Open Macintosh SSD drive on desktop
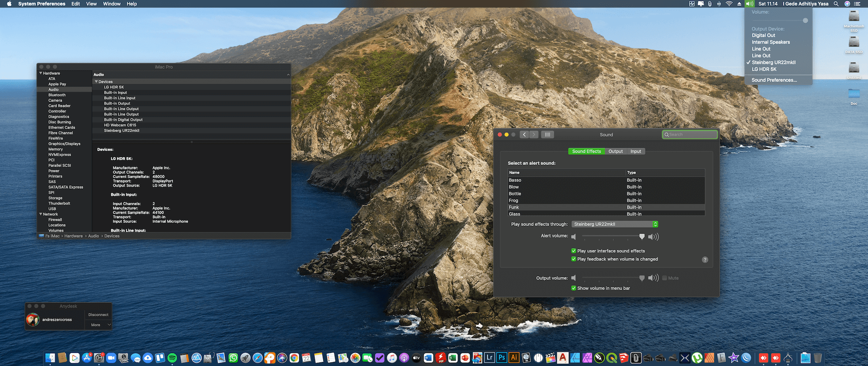This screenshot has width=868, height=366. [854, 21]
